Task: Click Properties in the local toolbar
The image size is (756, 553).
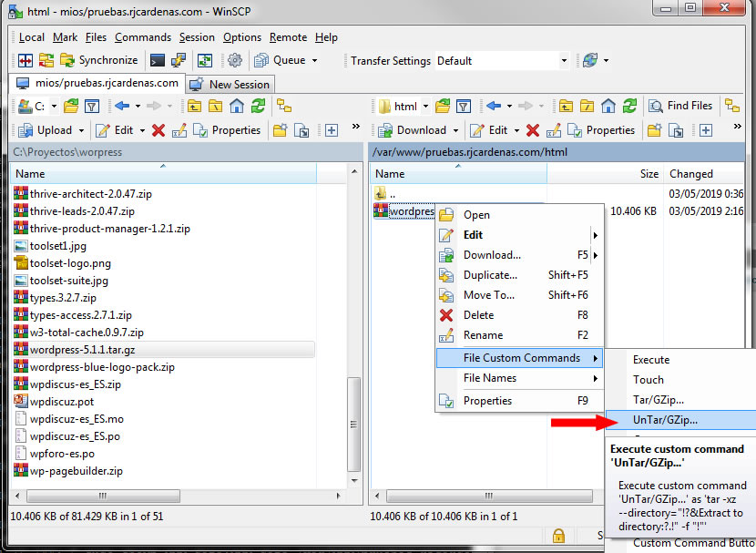Action: click(227, 130)
